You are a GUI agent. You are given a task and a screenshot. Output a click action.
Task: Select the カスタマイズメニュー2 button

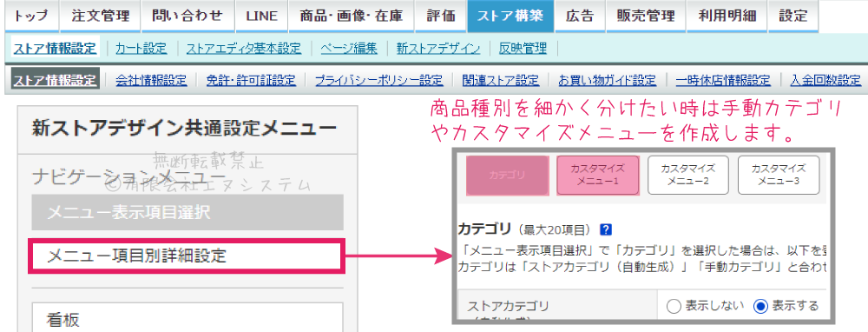coord(688,176)
